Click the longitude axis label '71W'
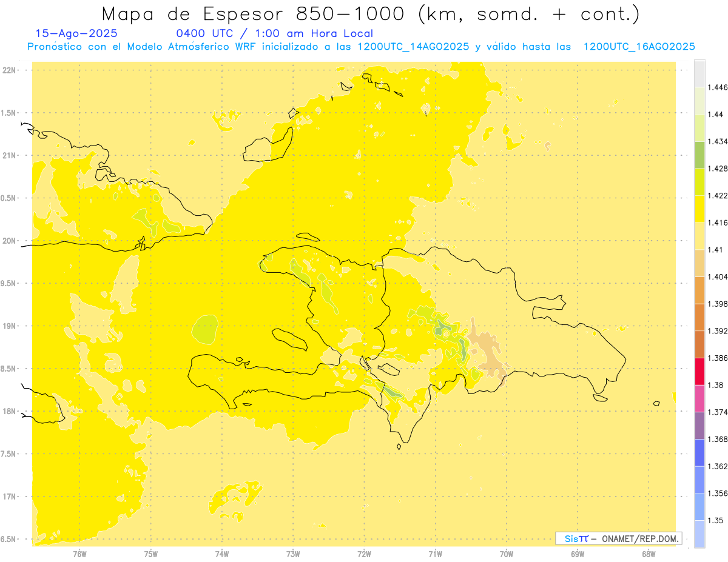Viewport: 728px width, 562px height. tap(435, 554)
